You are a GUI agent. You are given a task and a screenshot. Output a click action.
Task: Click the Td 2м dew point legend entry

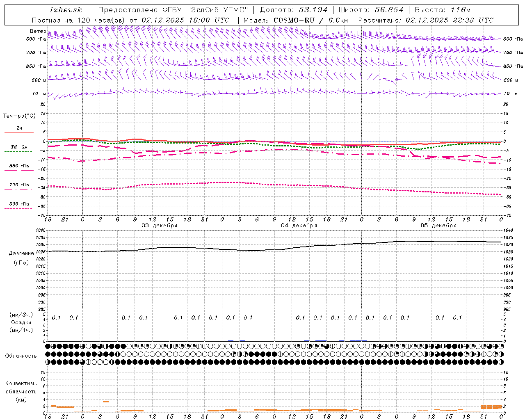(19, 147)
